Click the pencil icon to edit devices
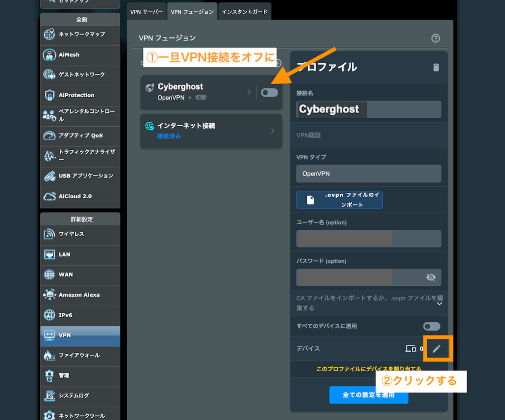The width and height of the screenshot is (505, 420). point(437,349)
